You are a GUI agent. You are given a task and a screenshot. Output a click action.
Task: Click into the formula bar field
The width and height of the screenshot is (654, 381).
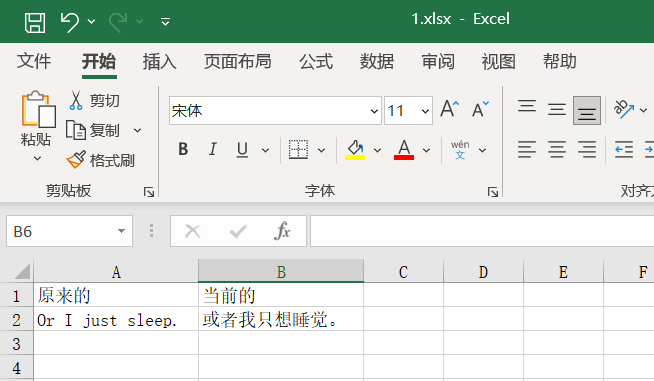click(482, 231)
